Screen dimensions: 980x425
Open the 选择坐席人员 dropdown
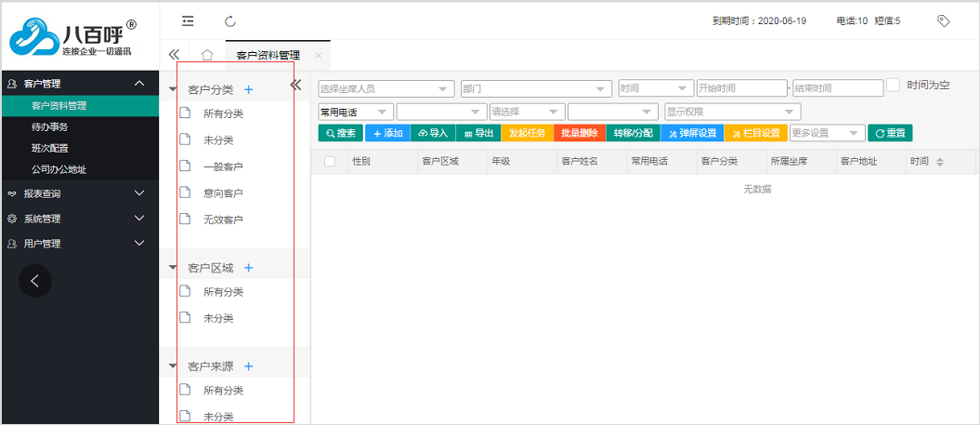point(386,89)
